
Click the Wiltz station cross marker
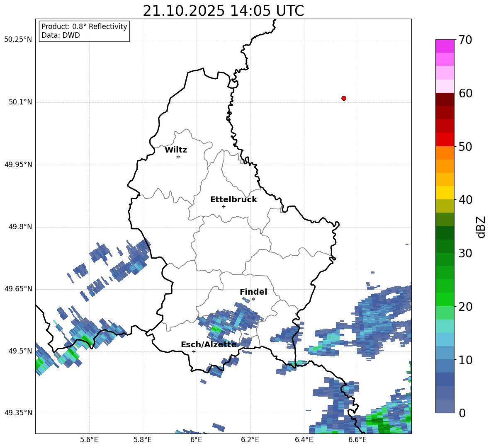tap(178, 157)
